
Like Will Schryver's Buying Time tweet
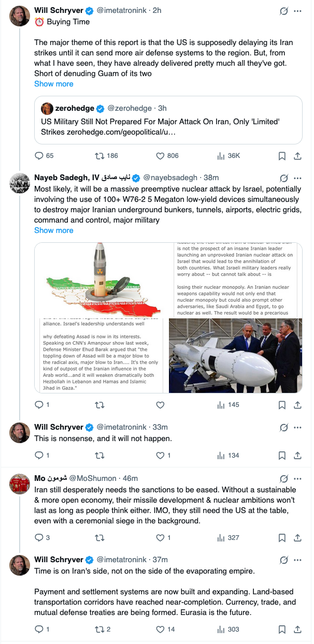point(161,155)
